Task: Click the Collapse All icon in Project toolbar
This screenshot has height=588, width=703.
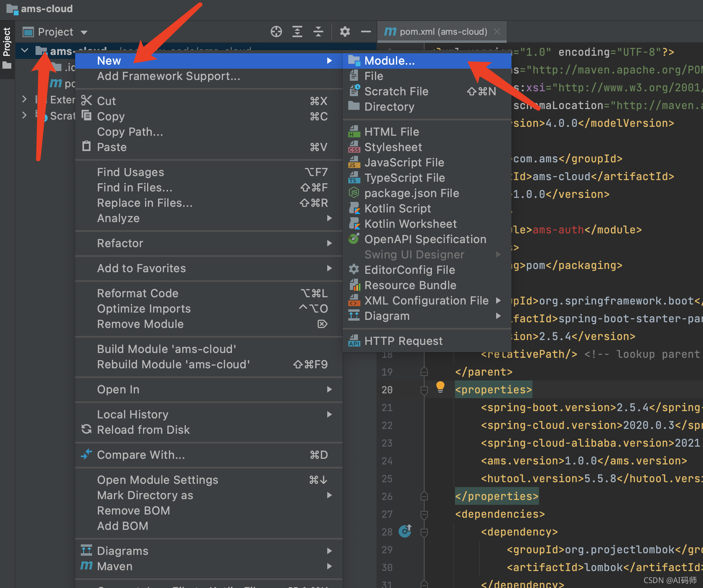Action: click(x=318, y=31)
